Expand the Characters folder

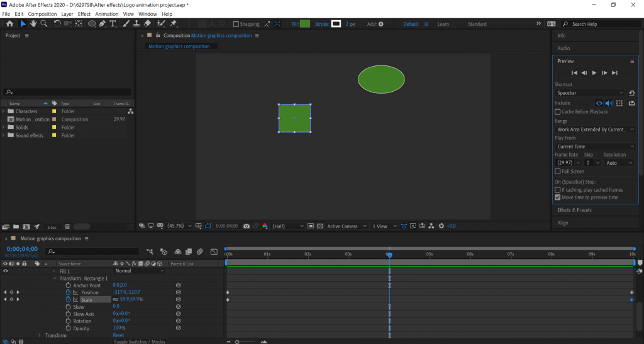[4, 111]
